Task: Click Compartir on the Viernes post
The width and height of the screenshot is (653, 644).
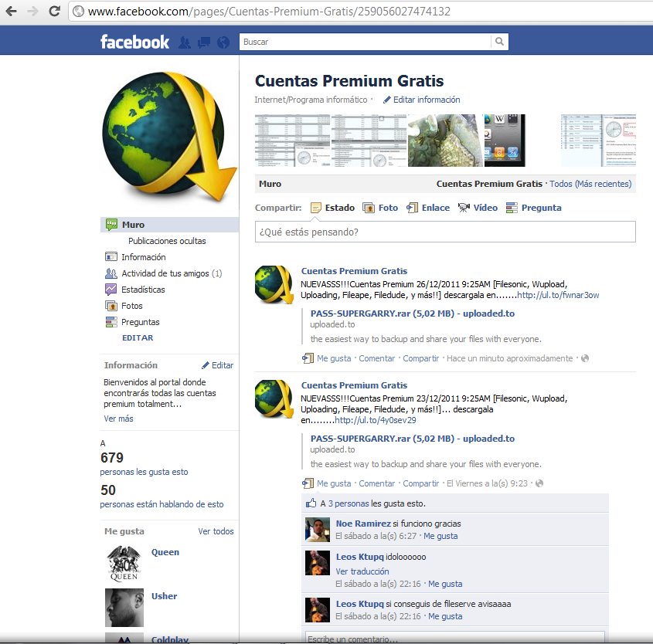Action: (420, 483)
